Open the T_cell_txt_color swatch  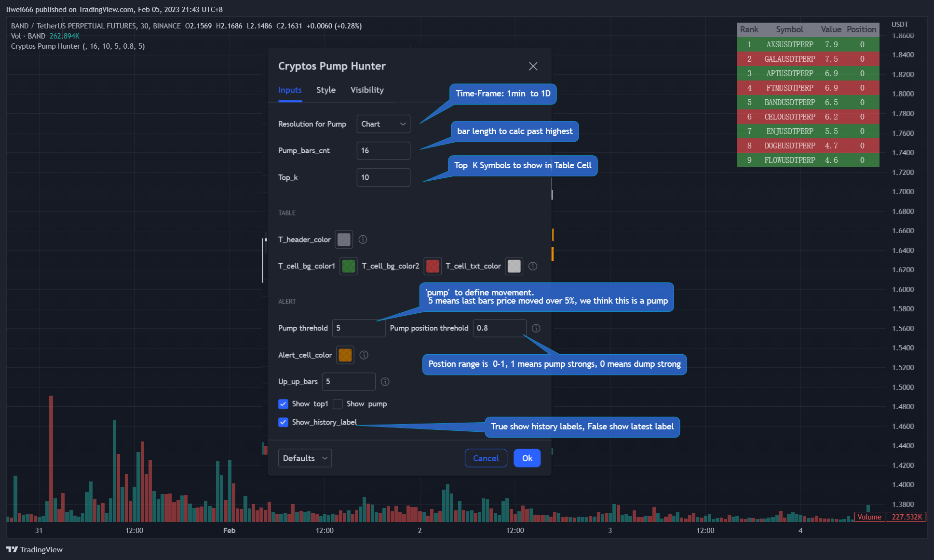point(514,266)
